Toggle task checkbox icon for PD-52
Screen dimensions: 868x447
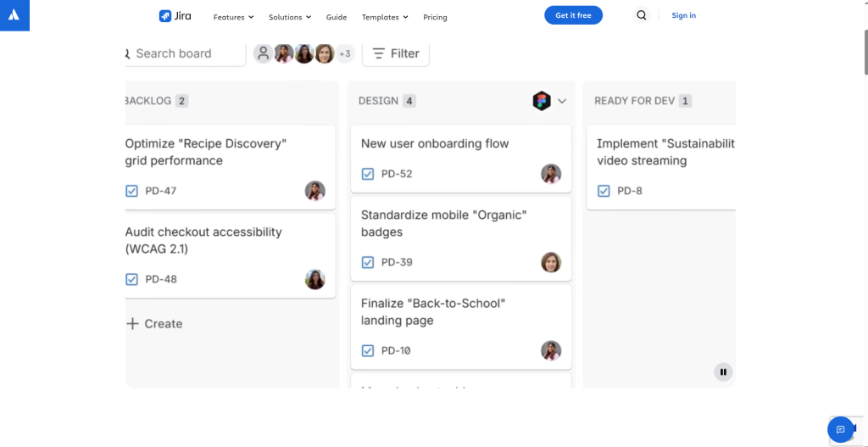(368, 174)
